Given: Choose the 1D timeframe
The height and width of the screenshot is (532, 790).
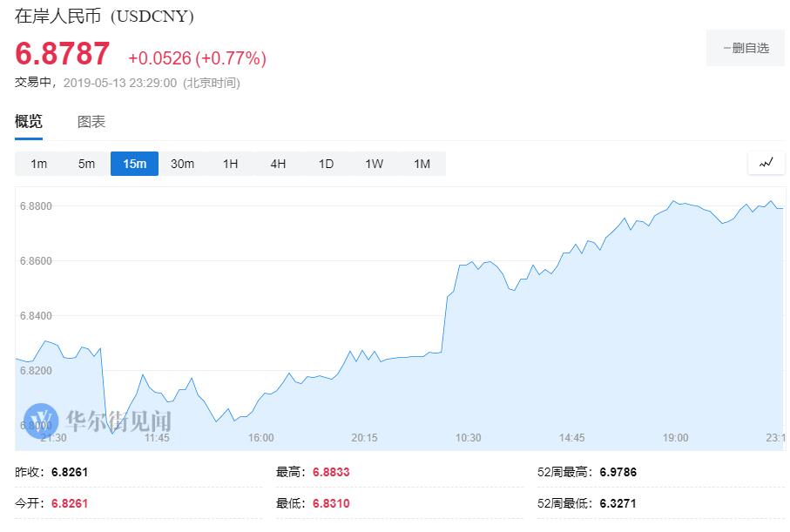Looking at the screenshot, I should 326,164.
